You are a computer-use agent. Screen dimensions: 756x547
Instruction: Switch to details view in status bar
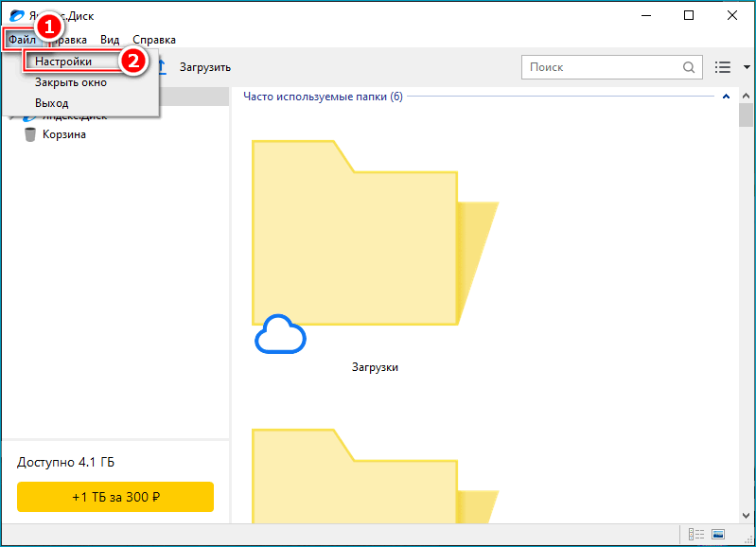(696, 535)
